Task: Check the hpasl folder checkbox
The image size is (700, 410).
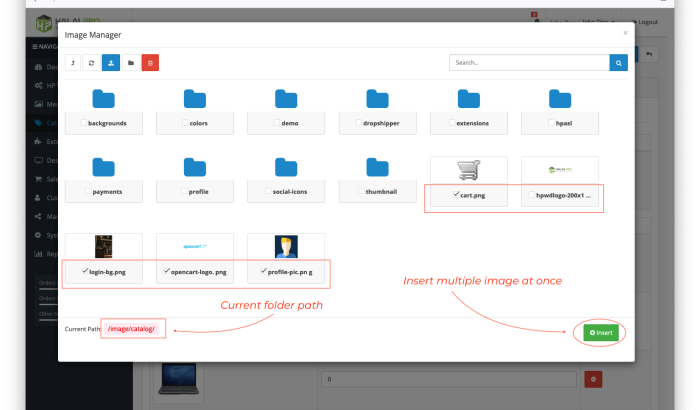Action: click(551, 122)
